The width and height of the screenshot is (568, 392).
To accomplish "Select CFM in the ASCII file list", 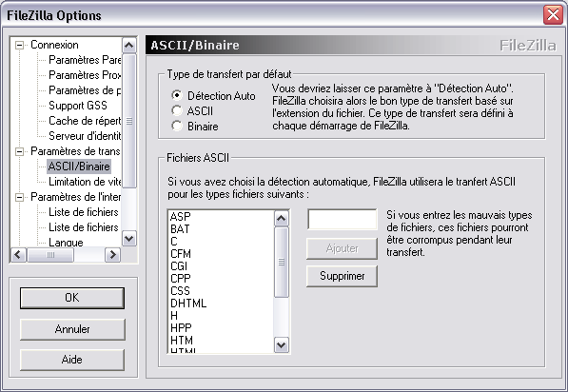I will (x=181, y=254).
